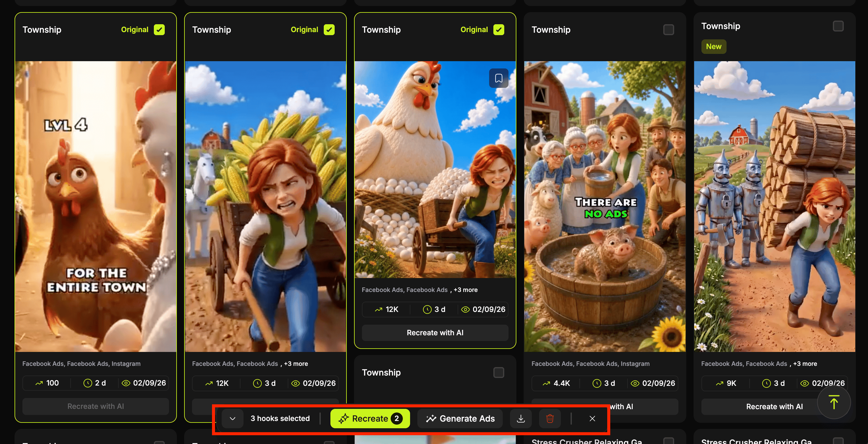This screenshot has height=444, width=868.
Task: Open the giant chicken with eggs thumbnail
Action: click(435, 169)
